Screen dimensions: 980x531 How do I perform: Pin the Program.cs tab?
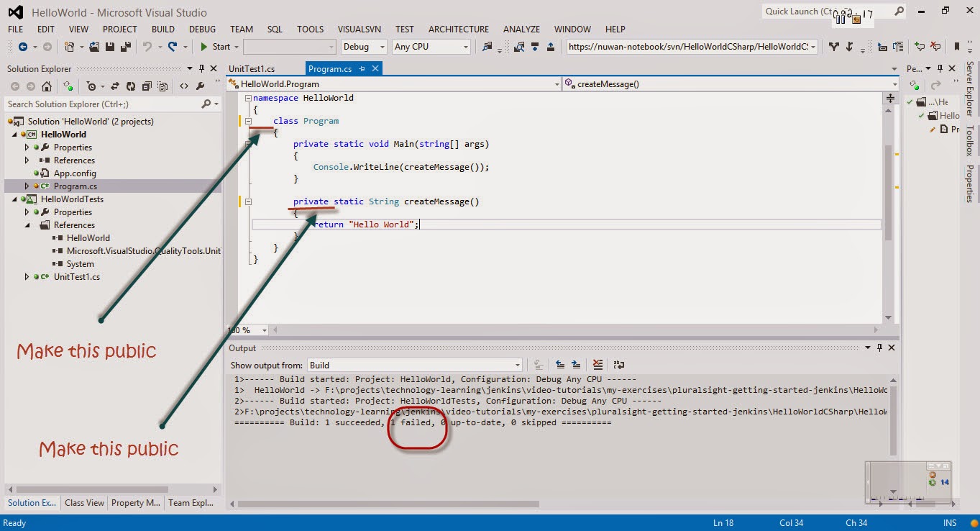tap(362, 68)
